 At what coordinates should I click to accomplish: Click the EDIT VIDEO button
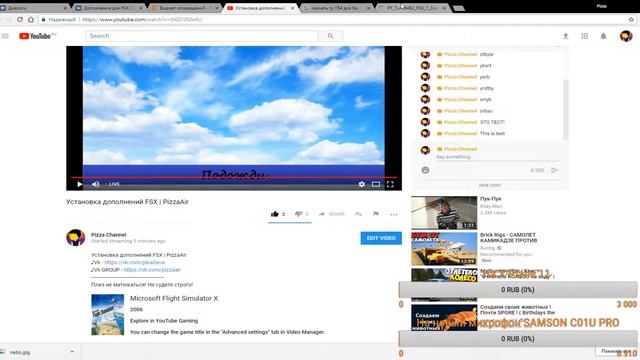381,238
